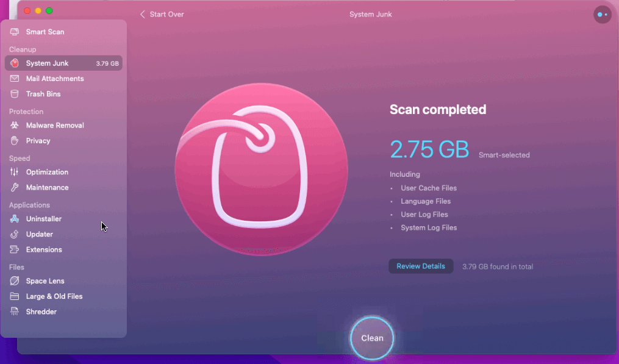Click the 3.79 GB found in total text

[x=498, y=266]
